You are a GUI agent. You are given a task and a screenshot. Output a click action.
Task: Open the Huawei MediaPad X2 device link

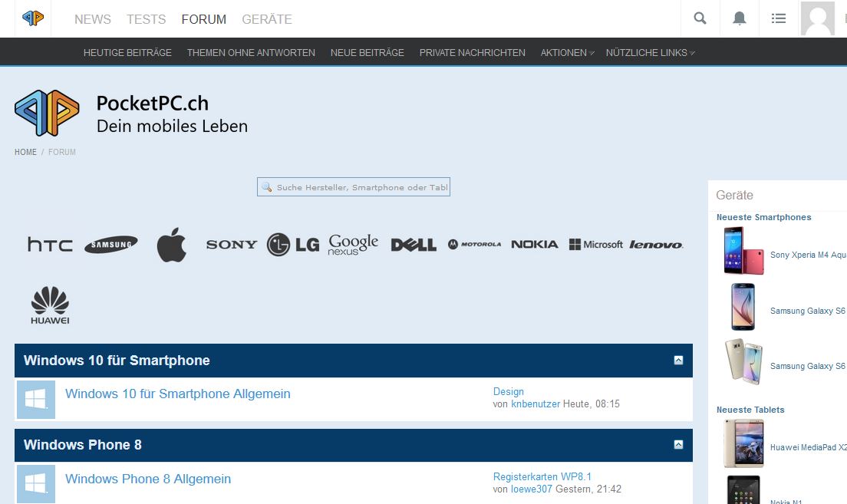click(x=808, y=447)
